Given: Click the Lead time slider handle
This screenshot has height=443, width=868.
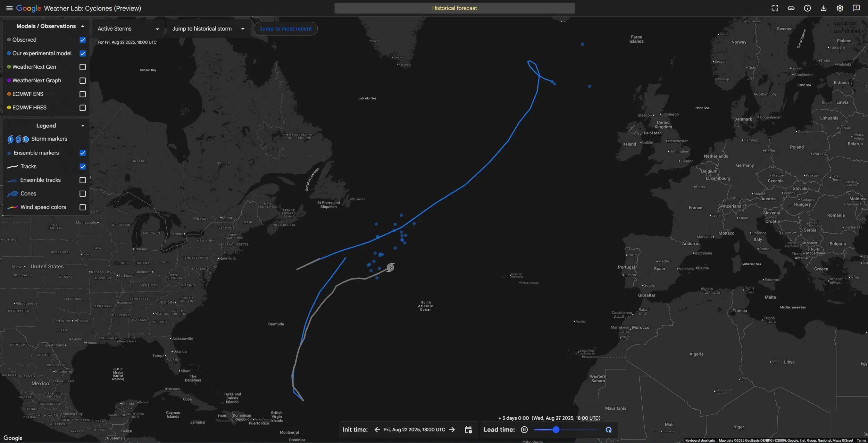Looking at the screenshot, I should point(556,430).
